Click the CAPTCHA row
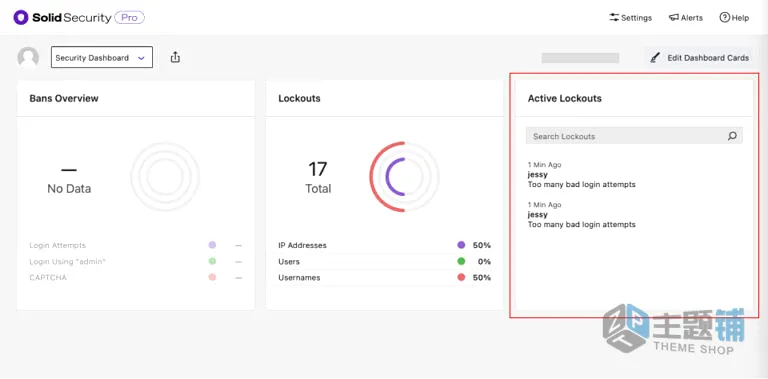 point(136,278)
